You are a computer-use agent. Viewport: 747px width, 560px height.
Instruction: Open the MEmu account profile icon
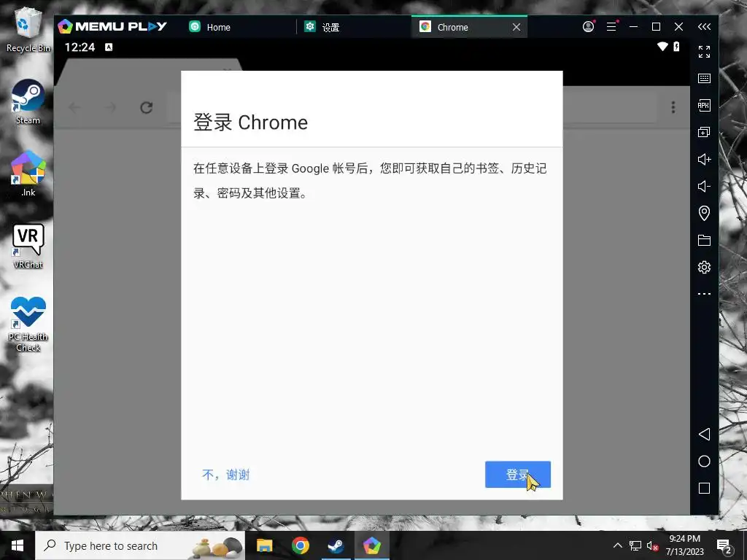[589, 27]
